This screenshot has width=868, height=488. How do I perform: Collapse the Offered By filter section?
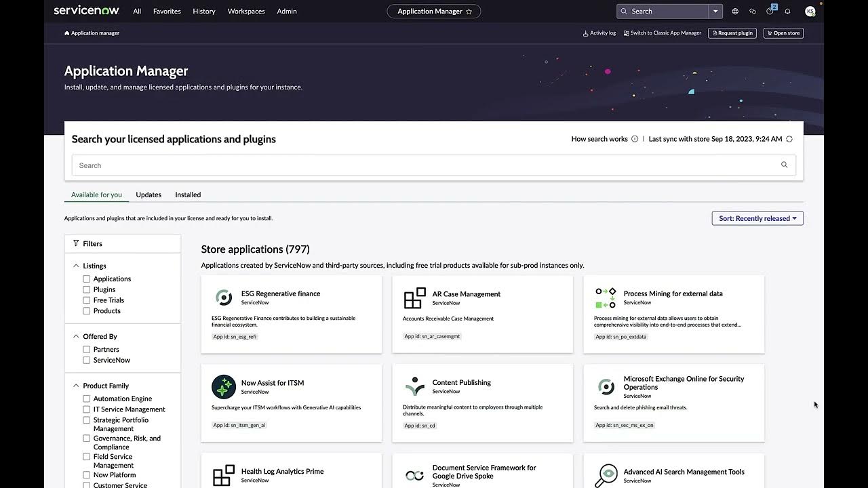[76, 336]
